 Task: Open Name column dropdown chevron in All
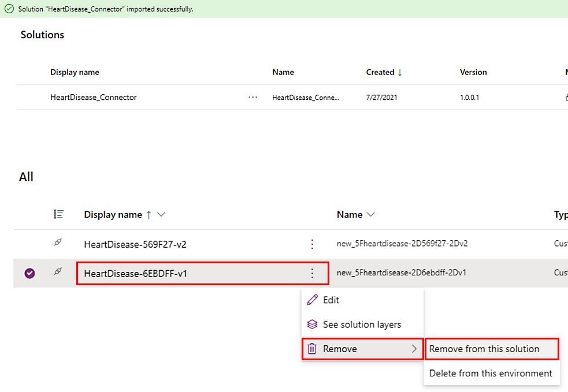(x=370, y=215)
